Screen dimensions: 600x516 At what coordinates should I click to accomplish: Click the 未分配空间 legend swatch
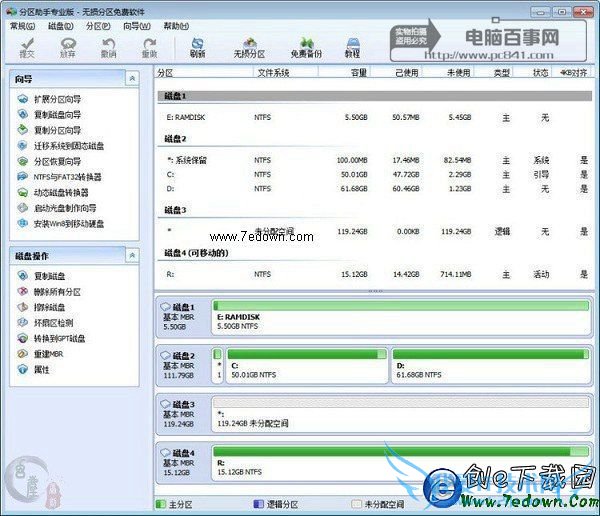click(356, 504)
